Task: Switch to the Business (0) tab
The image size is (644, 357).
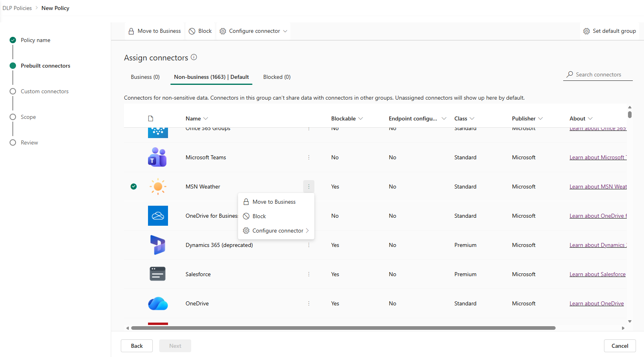Action: coord(145,77)
